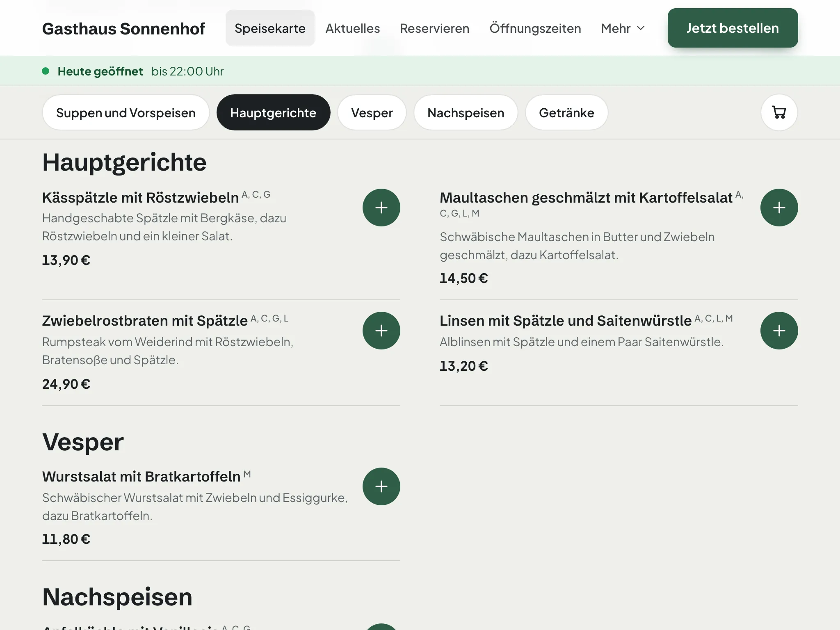Click the Alblinsen mit Spätzle description
Viewport: 840px width, 630px height.
pos(582,342)
